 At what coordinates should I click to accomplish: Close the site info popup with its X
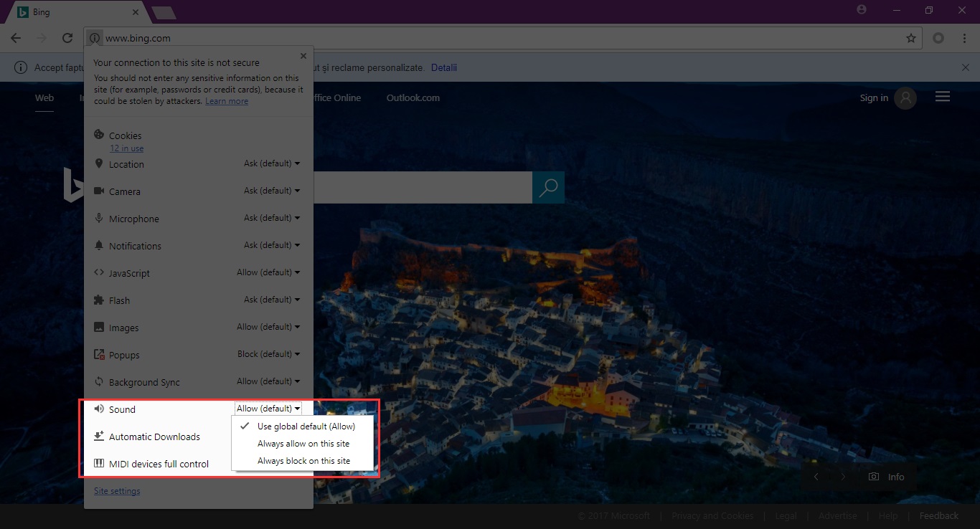(x=303, y=56)
